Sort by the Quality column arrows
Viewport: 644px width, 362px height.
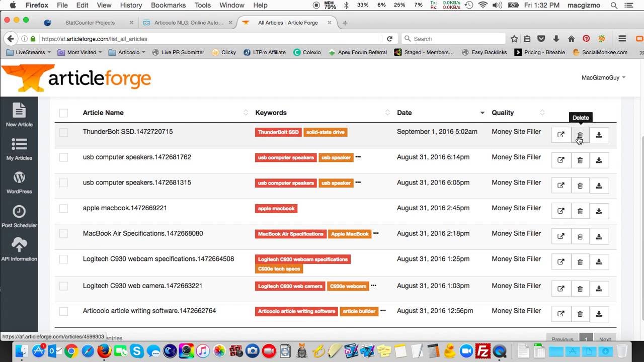point(542,113)
